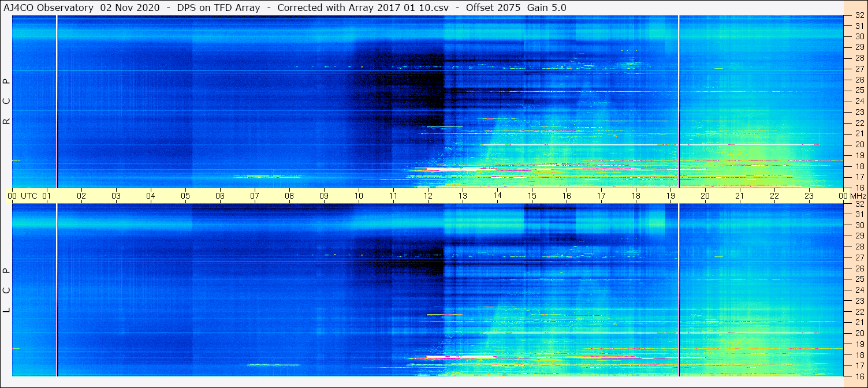868x388 pixels.
Task: Click the 16 MHz label on the LCP frequency scale
Action: 859,376
